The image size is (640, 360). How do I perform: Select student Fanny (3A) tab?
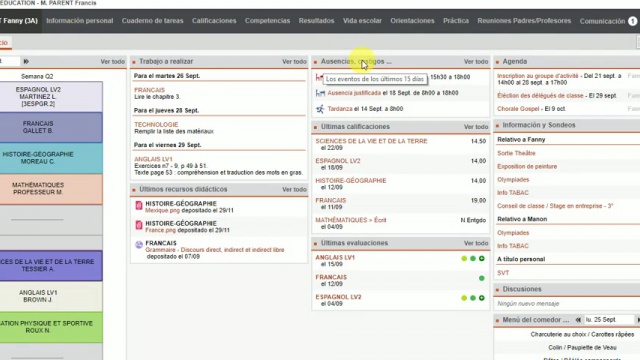[19, 21]
